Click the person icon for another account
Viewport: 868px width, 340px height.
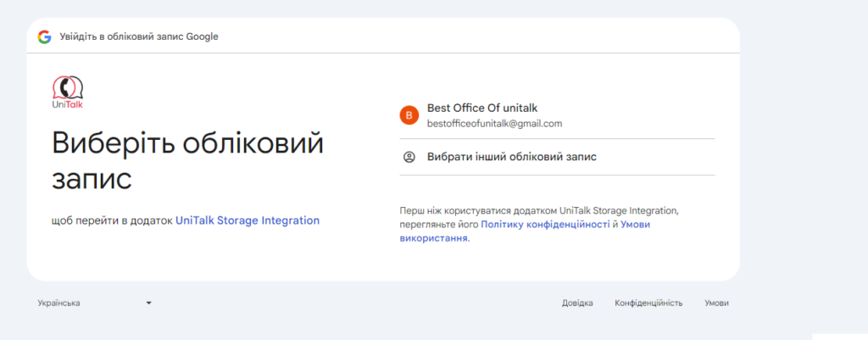pos(409,157)
